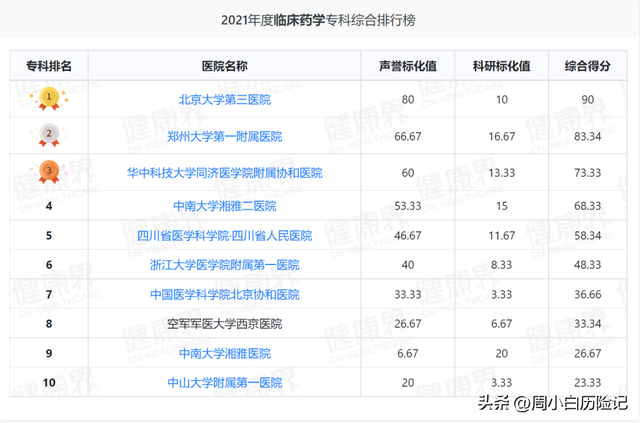Click the 医院名称 column header

coord(224,66)
